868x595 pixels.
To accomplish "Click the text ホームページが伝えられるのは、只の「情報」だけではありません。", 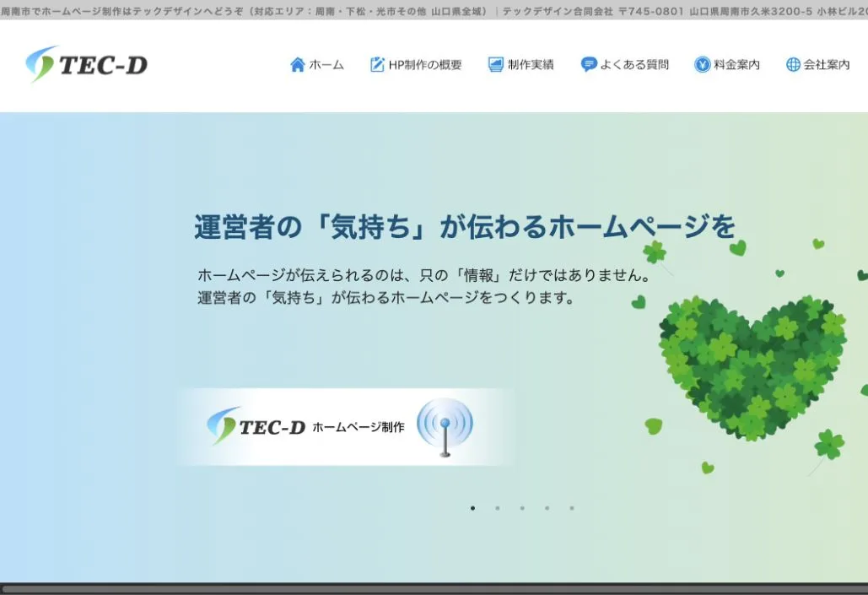I will (424, 275).
